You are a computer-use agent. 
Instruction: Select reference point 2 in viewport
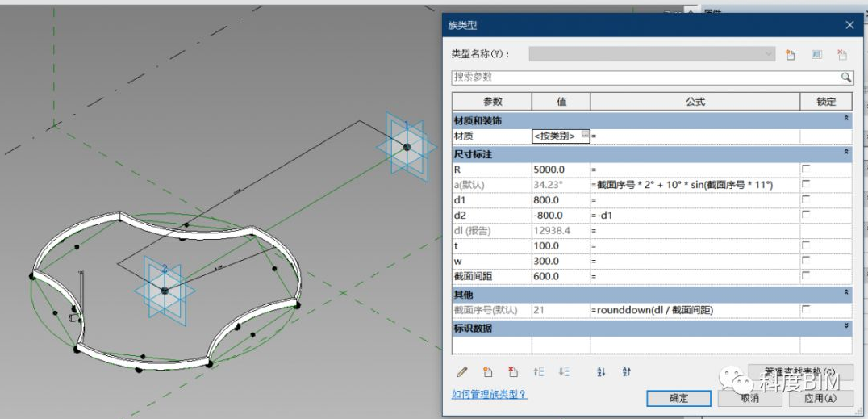click(165, 291)
